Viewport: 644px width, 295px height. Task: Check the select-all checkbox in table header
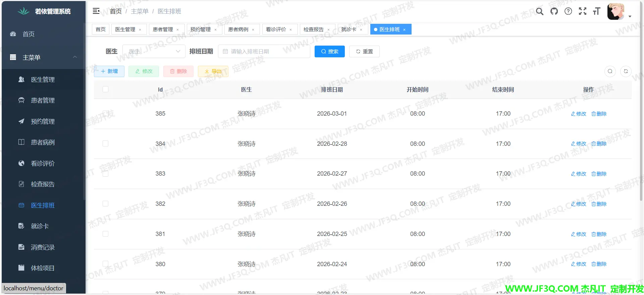[105, 89]
